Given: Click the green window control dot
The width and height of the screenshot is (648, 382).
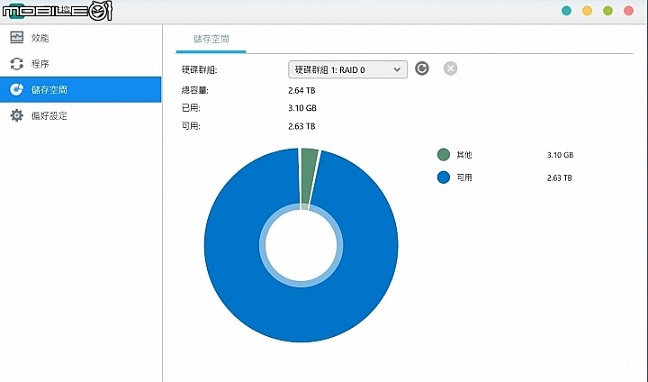Looking at the screenshot, I should (608, 11).
